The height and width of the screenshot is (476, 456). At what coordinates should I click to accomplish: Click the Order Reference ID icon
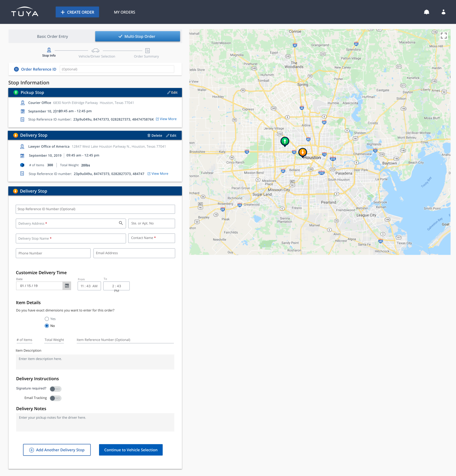[16, 69]
